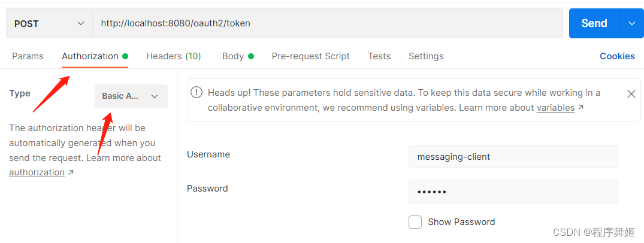Expand the Basic Auth type dropdown
The width and height of the screenshot is (644, 243).
coord(131,96)
